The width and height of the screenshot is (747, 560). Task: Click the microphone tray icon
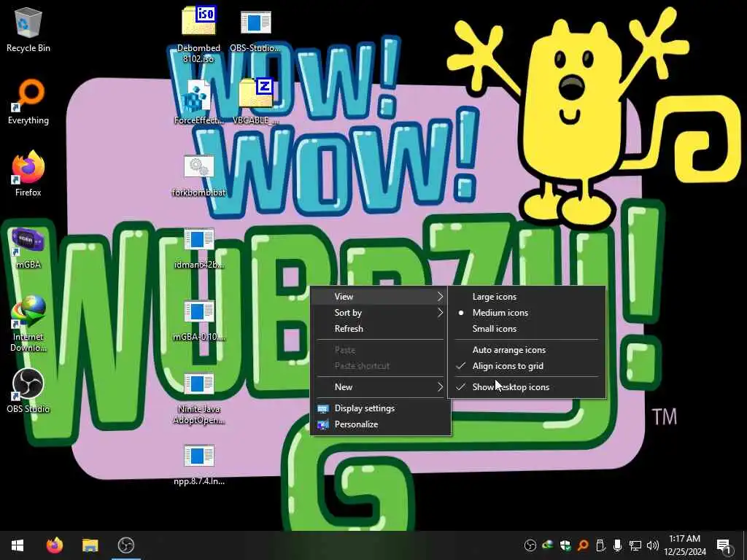617,545
